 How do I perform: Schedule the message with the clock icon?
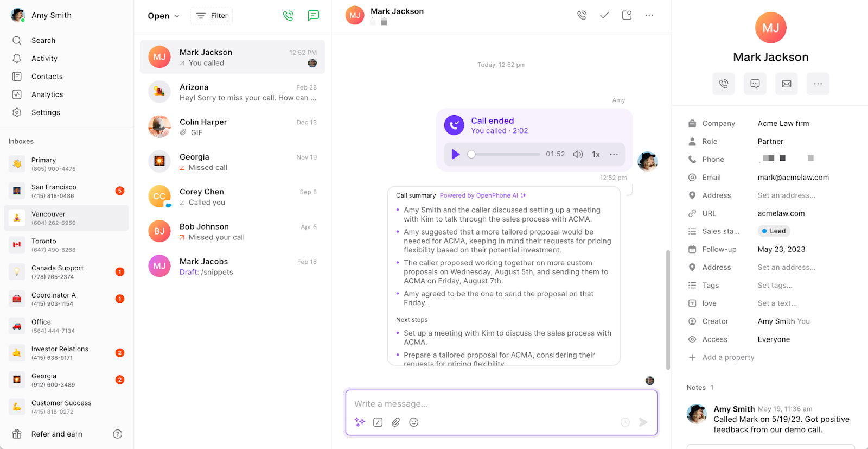point(625,422)
